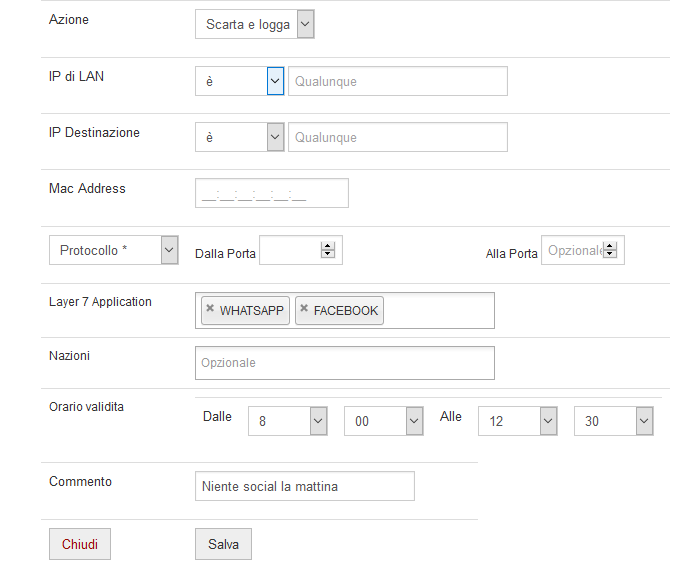
Task: Open the Alle minutes dropdown showing 30
Action: (614, 421)
